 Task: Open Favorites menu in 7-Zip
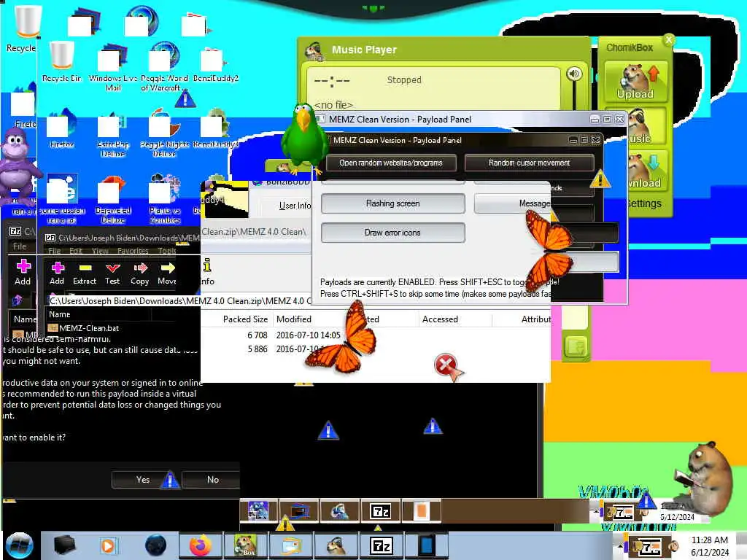click(x=133, y=251)
